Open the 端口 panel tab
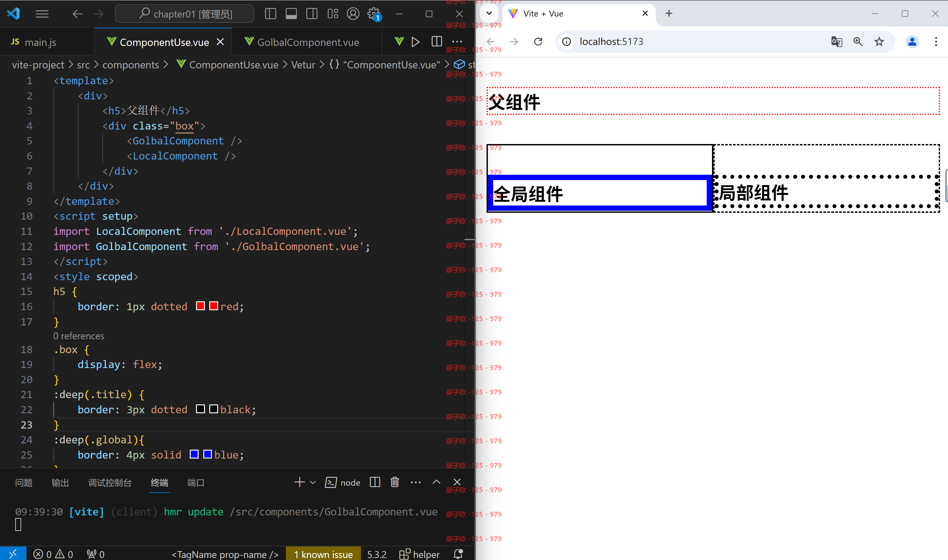The height and width of the screenshot is (560, 948). click(x=196, y=483)
